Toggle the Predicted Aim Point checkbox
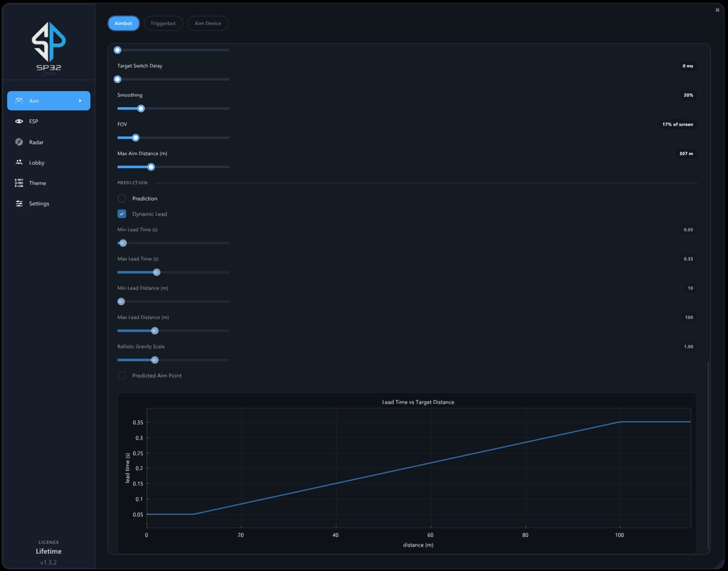The image size is (728, 571). (122, 375)
